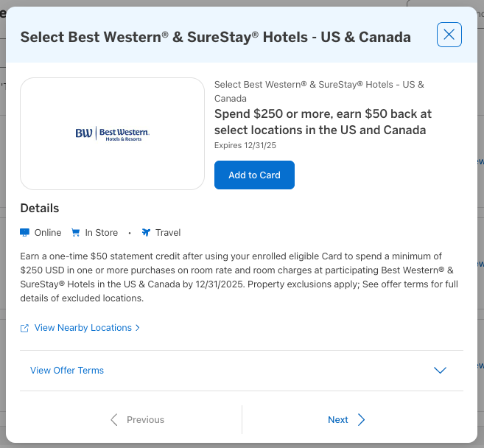Click the right chevron beside Next

tap(362, 420)
